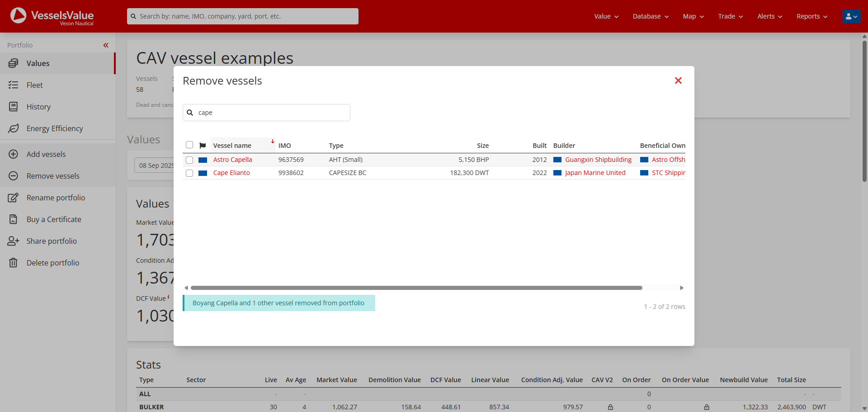Collapse the Portfolio sidebar with double chevron
868x412 pixels.
106,45
